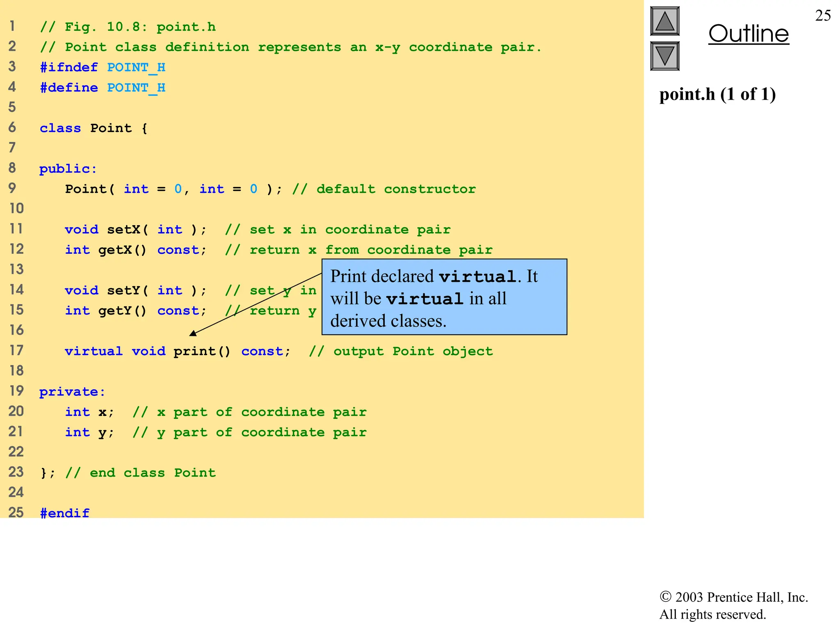Click the 'Print declared virtual' callout box
Viewport: 840px width, 630px height.
coord(444,297)
